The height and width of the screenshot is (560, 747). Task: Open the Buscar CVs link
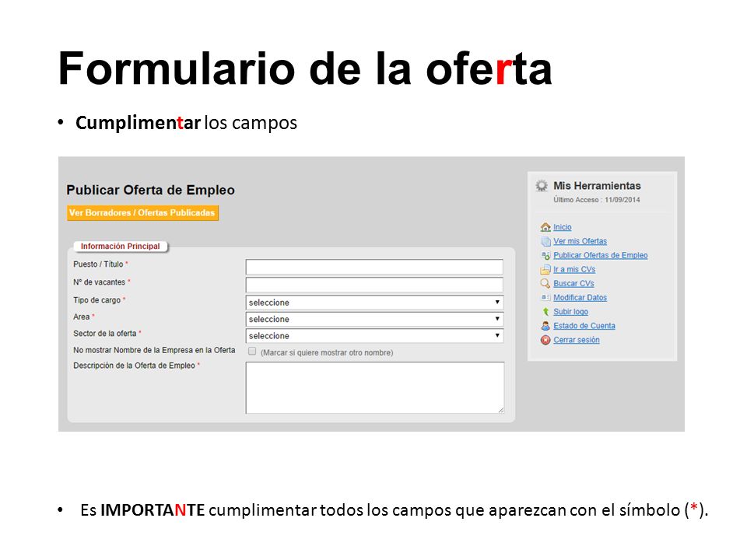573,283
